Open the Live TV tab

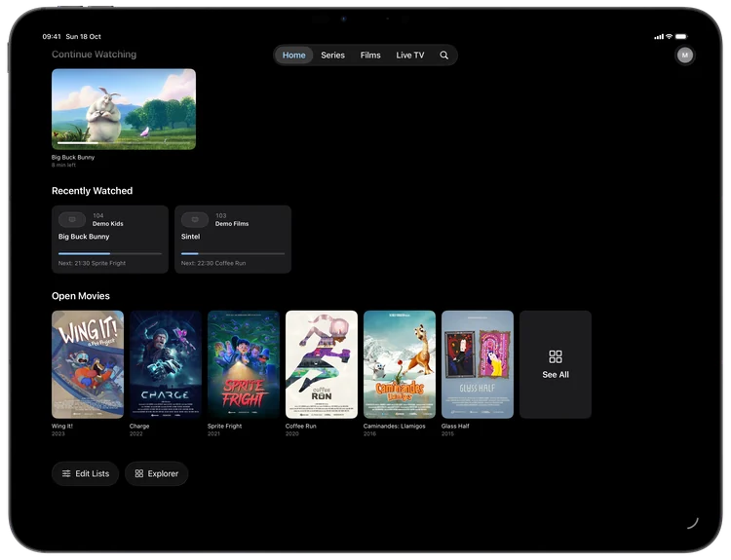[410, 55]
